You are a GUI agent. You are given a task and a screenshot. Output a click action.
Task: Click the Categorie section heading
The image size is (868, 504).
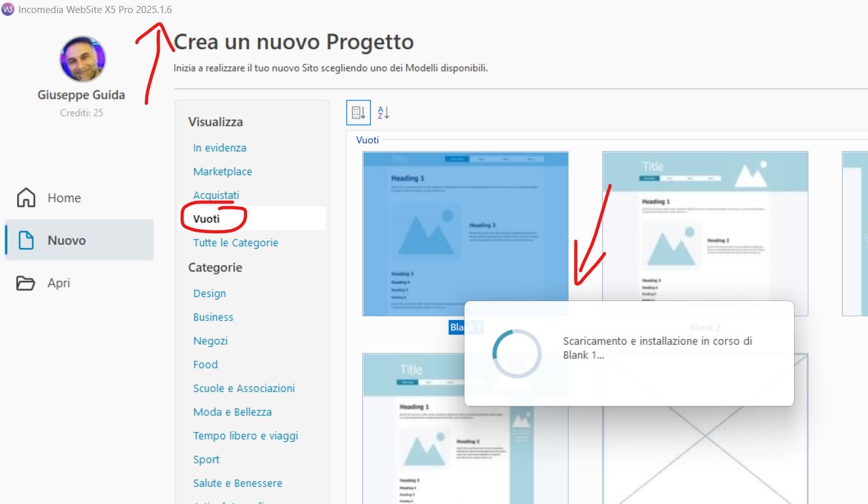[216, 267]
